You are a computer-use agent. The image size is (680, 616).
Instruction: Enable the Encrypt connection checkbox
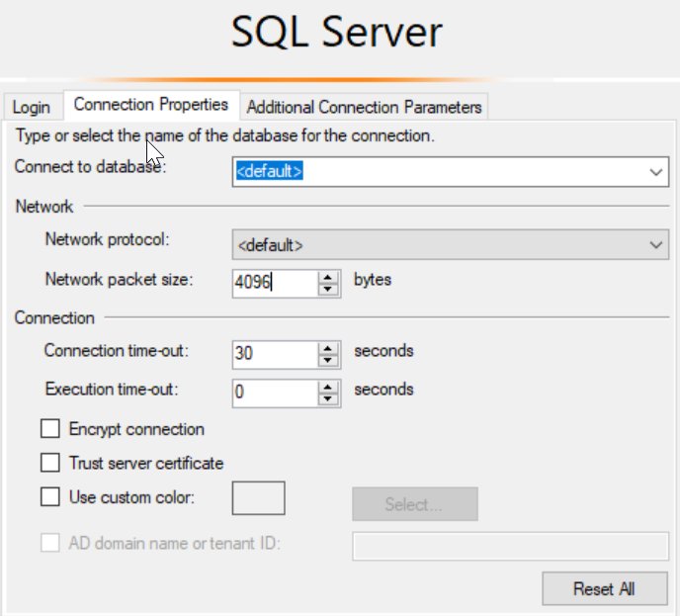pos(50,429)
